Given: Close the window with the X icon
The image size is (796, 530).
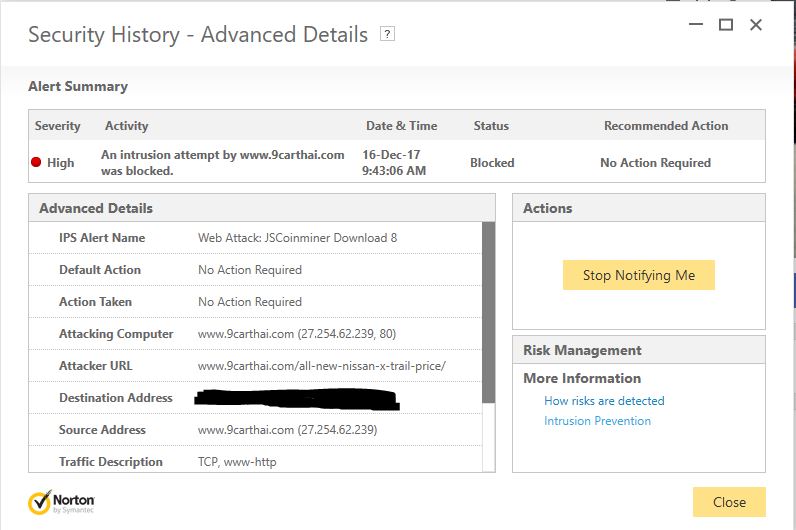Looking at the screenshot, I should click(x=756, y=24).
